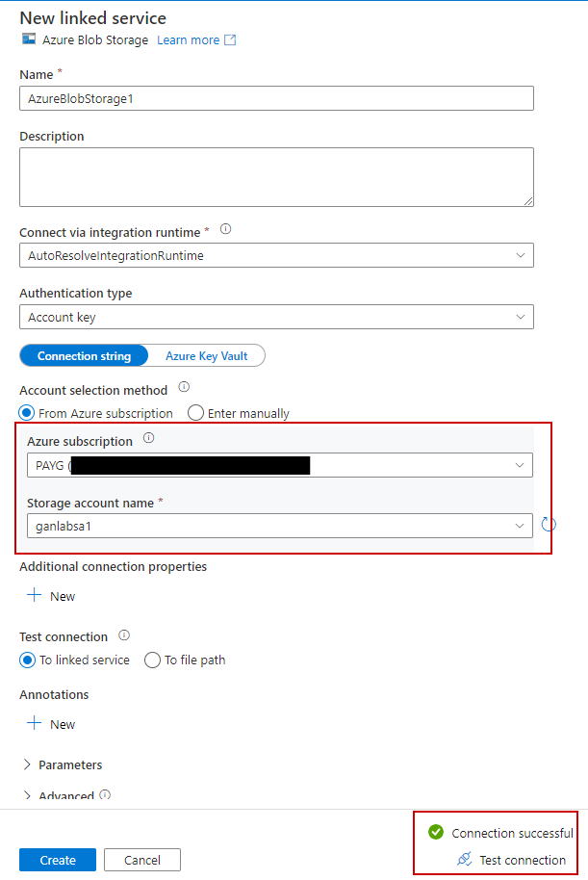The height and width of the screenshot is (880, 588).
Task: Click plus icon under Additional connection properties
Action: click(35, 596)
